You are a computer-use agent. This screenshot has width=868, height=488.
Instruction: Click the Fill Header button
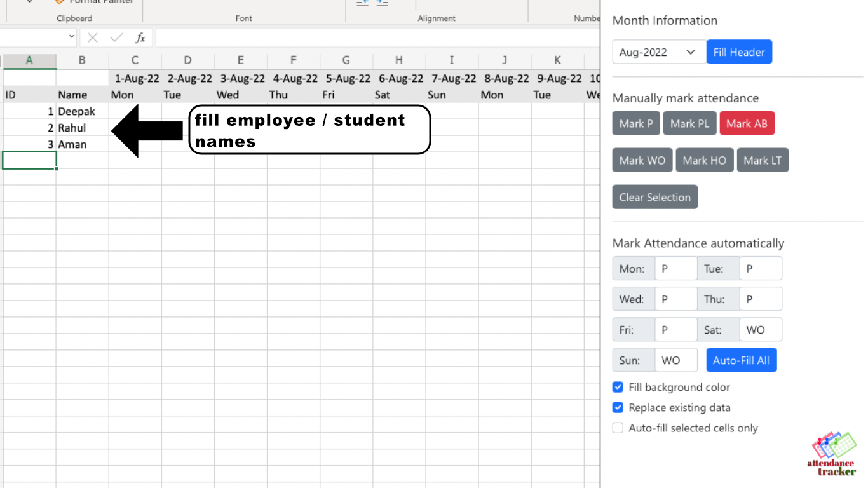click(739, 51)
